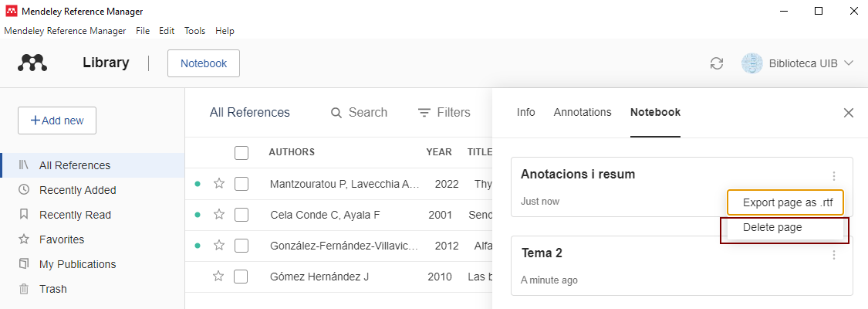The height and width of the screenshot is (309, 868).
Task: Click the Mendeley logo icon in header
Action: [x=32, y=63]
